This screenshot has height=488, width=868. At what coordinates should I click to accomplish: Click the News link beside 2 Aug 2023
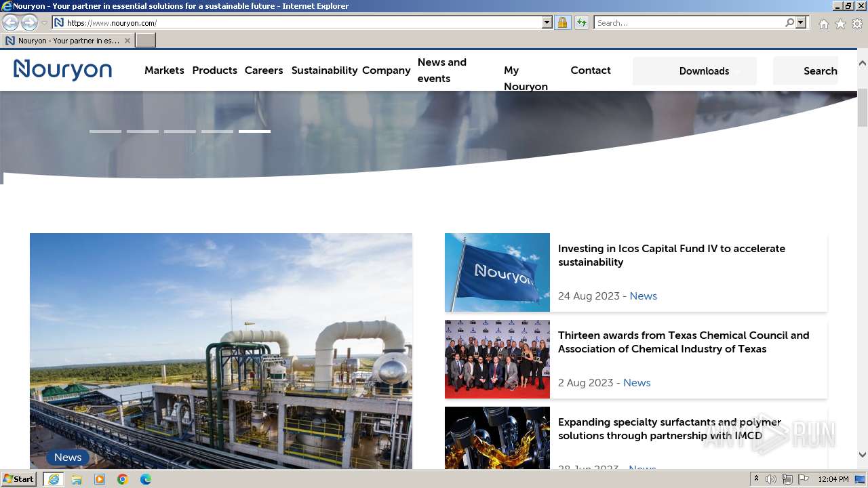click(637, 383)
